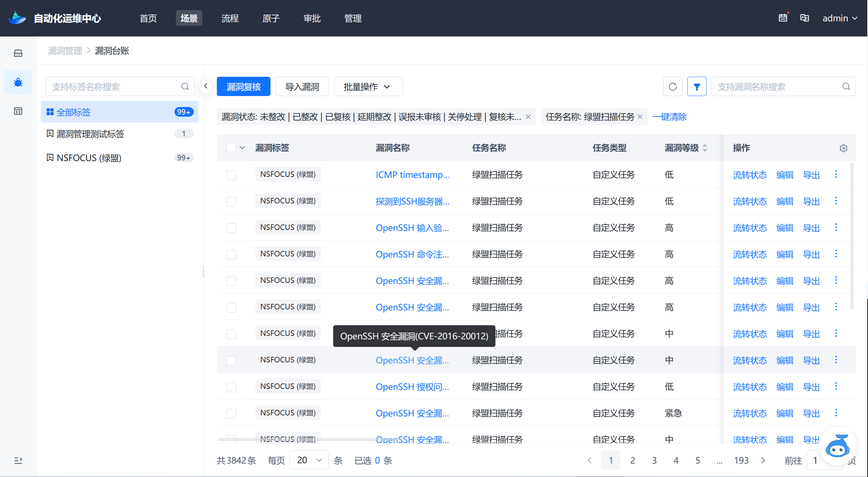Go to page 193
Viewport: 868px width, 477px height.
[x=741, y=460]
